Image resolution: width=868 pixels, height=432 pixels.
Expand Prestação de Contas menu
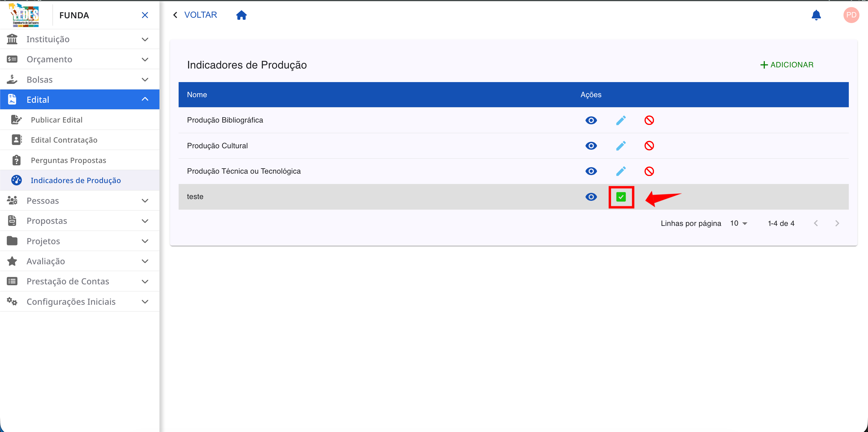click(79, 281)
